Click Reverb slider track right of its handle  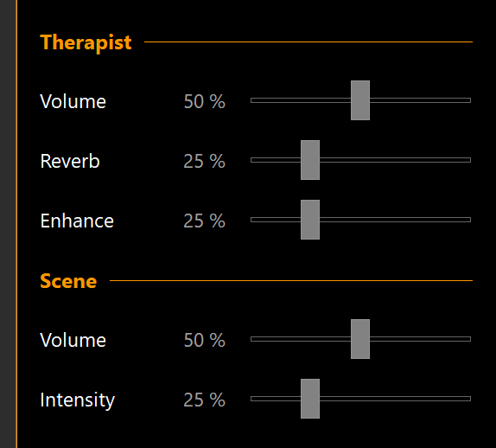pos(396,160)
